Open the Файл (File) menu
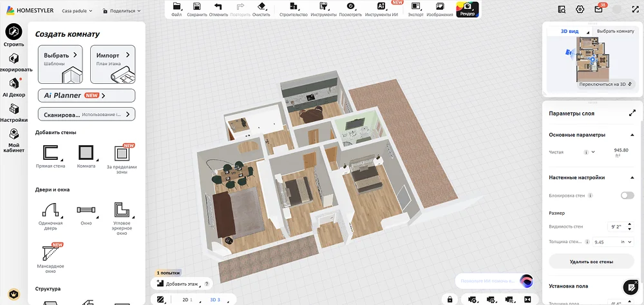Viewport: 644px width, 305px height. click(176, 9)
